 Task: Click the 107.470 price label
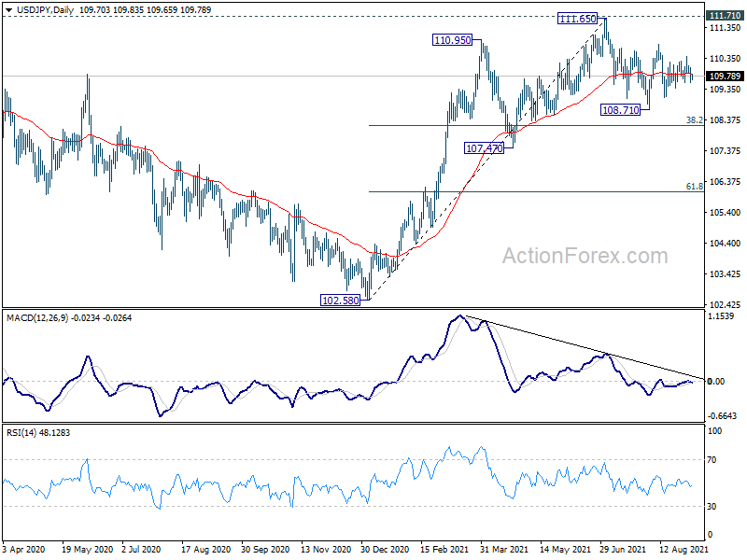tap(484, 148)
